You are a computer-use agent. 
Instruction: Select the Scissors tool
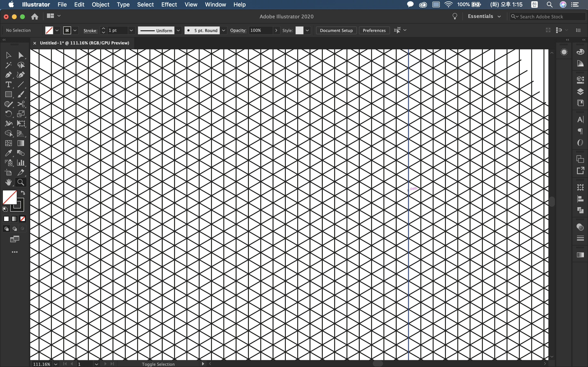click(x=21, y=104)
